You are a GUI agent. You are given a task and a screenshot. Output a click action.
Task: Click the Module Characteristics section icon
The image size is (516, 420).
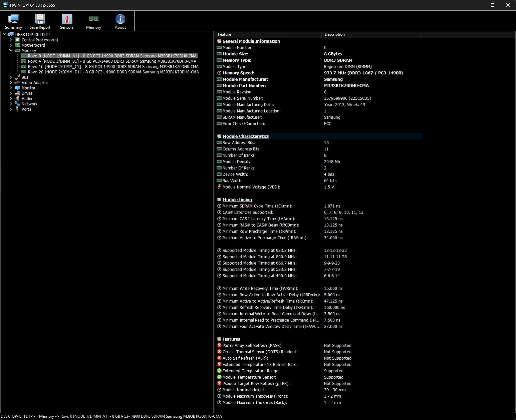point(219,136)
